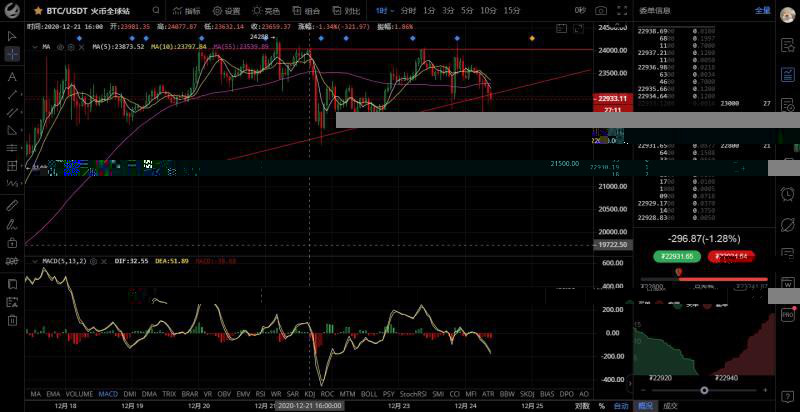Choose the text annotation tool

coord(11,77)
